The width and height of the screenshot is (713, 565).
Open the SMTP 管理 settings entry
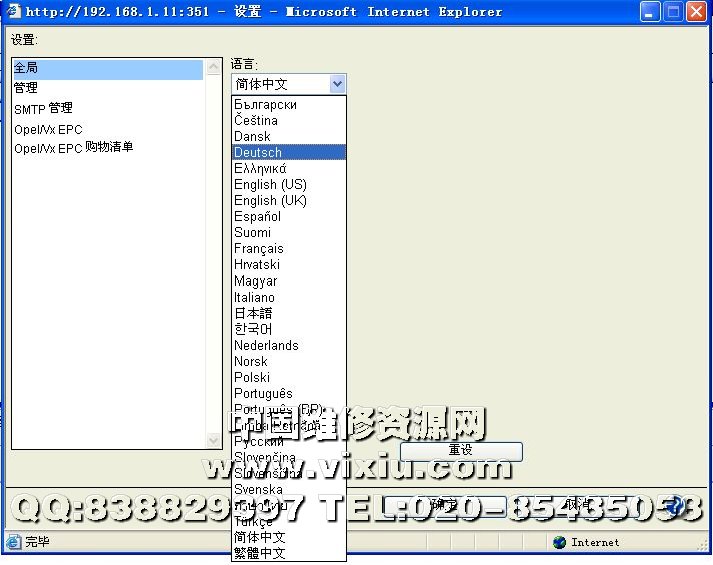(108, 109)
